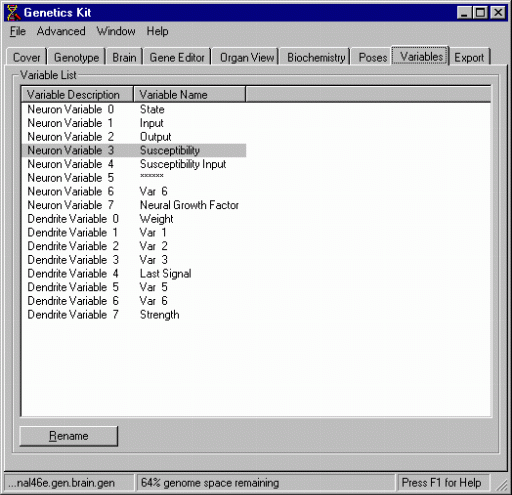Select Neuron Variable 7 Neural Growth Factor row
Image resolution: width=512 pixels, height=495 pixels.
point(133,205)
